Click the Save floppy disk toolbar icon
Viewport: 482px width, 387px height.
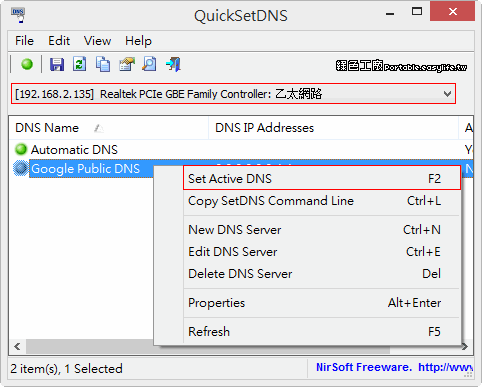point(57,64)
